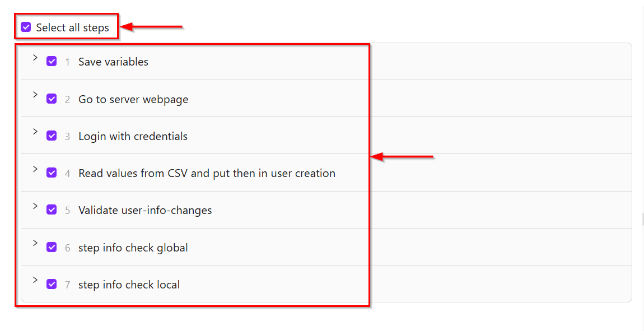Image resolution: width=644 pixels, height=331 pixels.
Task: Select the Login with credentials step label
Action: (133, 136)
